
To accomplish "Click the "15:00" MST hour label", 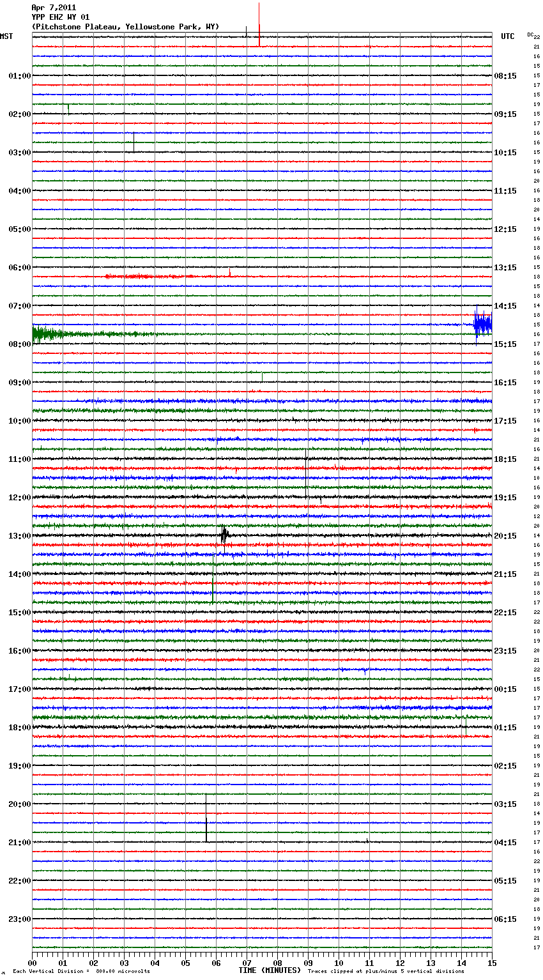I will point(20,613).
